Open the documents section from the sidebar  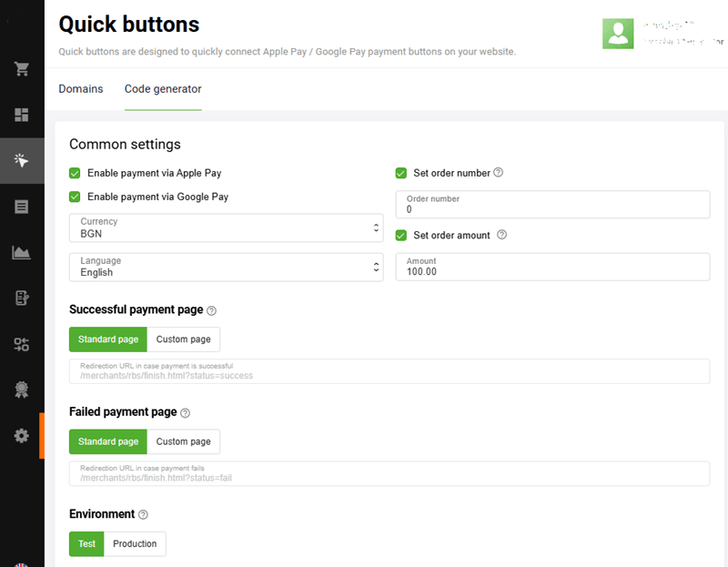pyautogui.click(x=22, y=207)
